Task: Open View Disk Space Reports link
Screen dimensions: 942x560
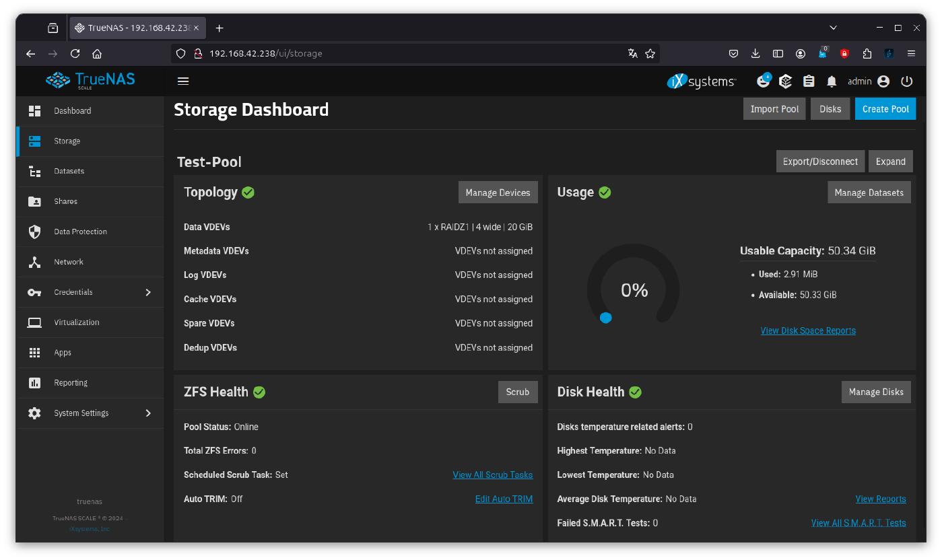Action: (807, 330)
